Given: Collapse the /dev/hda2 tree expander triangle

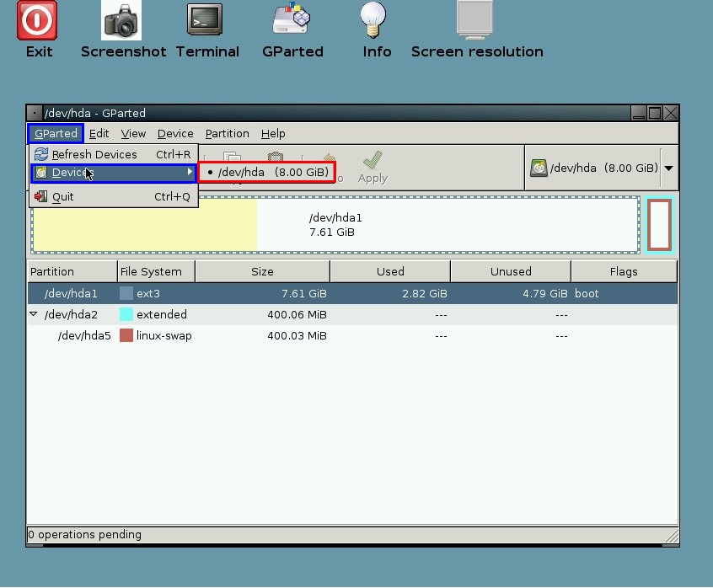Looking at the screenshot, I should tap(33, 314).
